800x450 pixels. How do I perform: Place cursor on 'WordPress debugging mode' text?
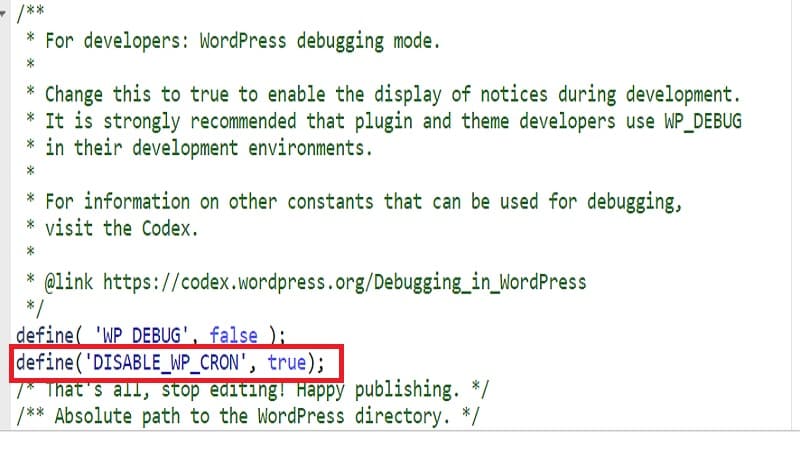320,42
